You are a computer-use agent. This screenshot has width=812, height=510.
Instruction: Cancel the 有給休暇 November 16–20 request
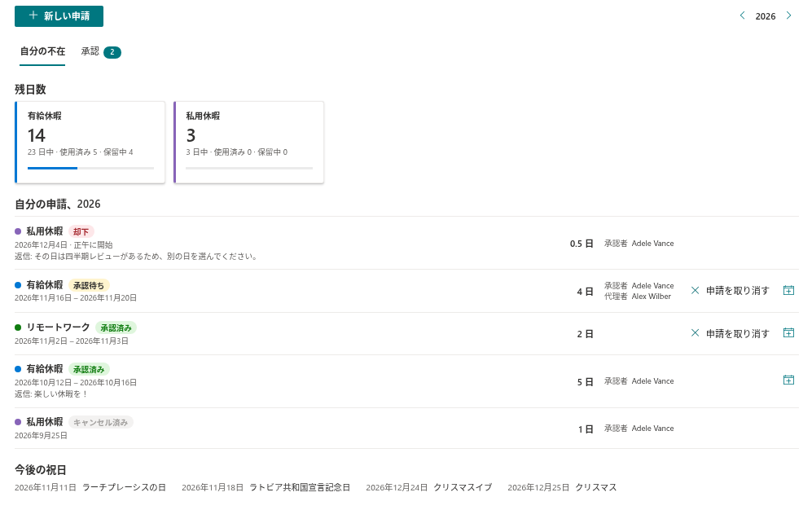tap(731, 291)
